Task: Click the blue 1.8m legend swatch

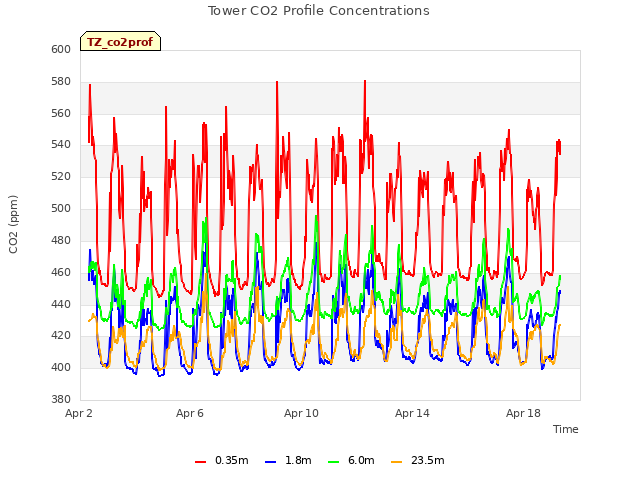Action: pyautogui.click(x=271, y=462)
